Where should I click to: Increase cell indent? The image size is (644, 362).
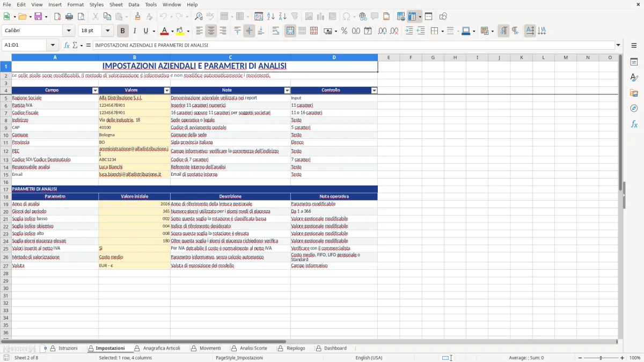(409, 31)
